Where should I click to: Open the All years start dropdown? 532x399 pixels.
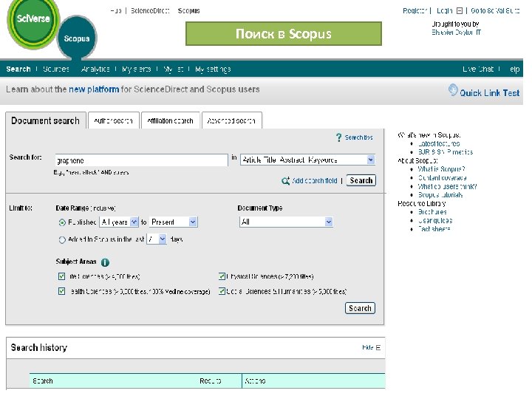point(119,222)
